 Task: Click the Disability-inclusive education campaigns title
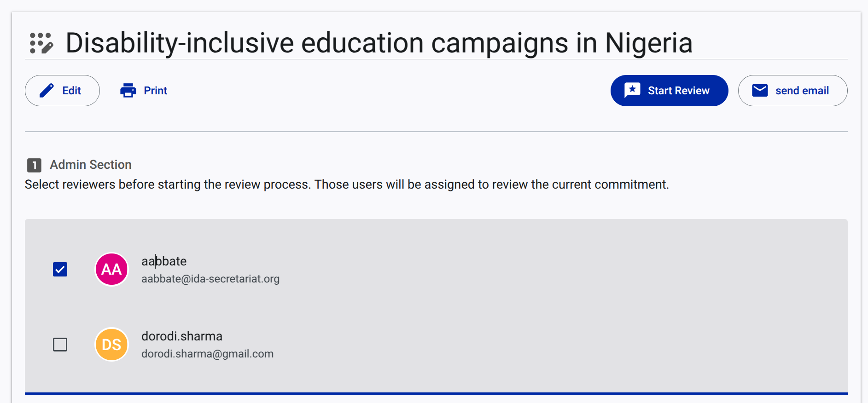[379, 43]
